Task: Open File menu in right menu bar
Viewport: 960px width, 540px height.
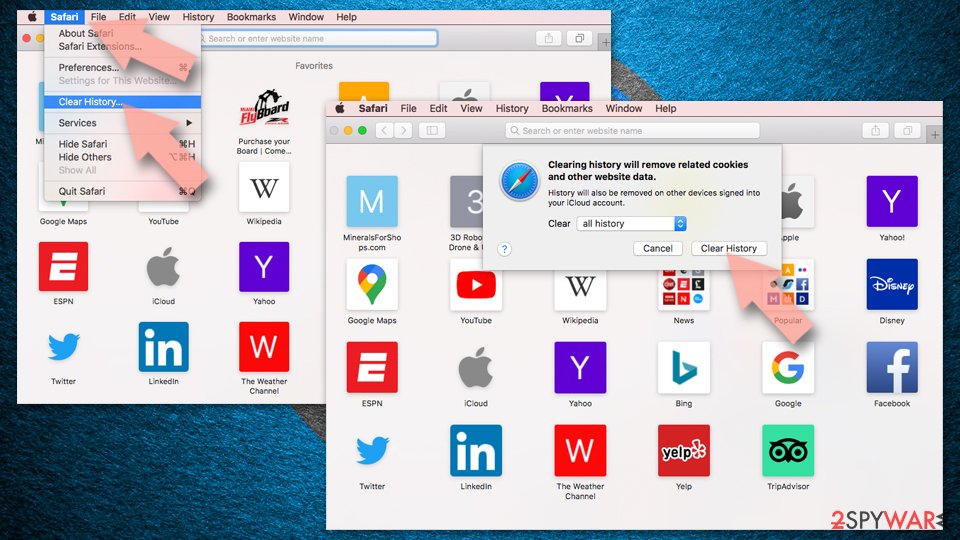Action: 408,108
